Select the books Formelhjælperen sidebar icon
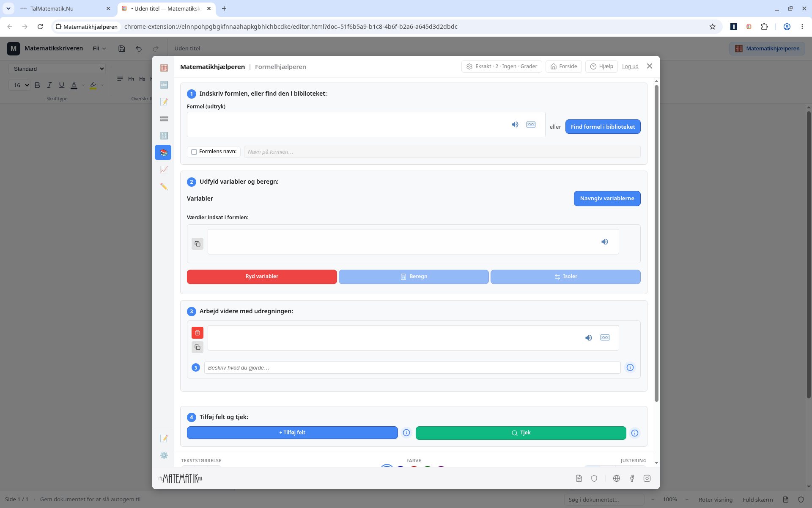812x508 pixels. click(x=164, y=152)
